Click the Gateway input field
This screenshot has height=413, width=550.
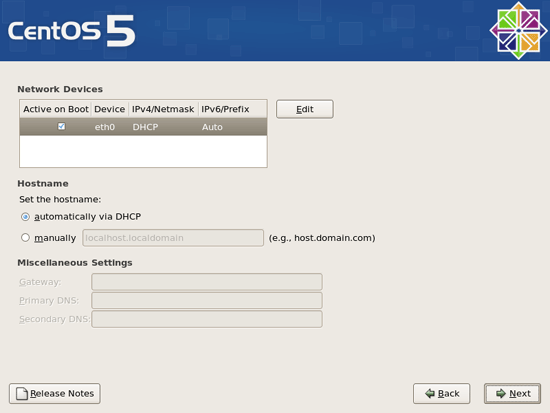[207, 282]
